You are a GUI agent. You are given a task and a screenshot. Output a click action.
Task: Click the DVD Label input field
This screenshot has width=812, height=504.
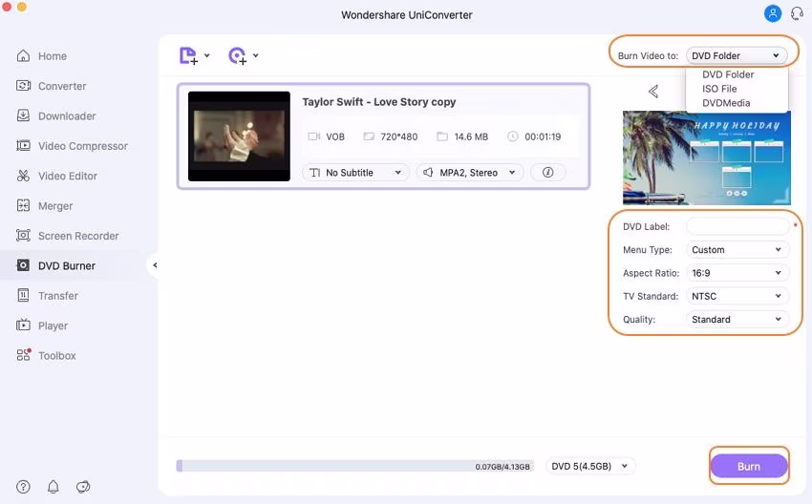737,226
